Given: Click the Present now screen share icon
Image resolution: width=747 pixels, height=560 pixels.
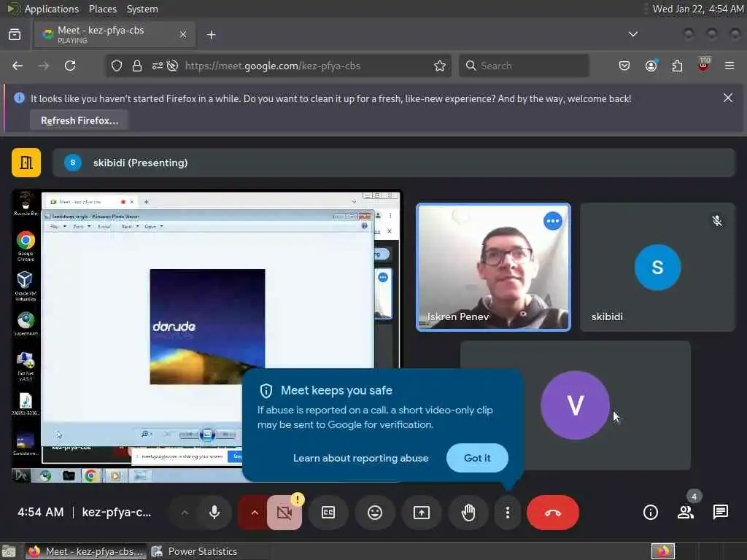Looking at the screenshot, I should click(421, 513).
